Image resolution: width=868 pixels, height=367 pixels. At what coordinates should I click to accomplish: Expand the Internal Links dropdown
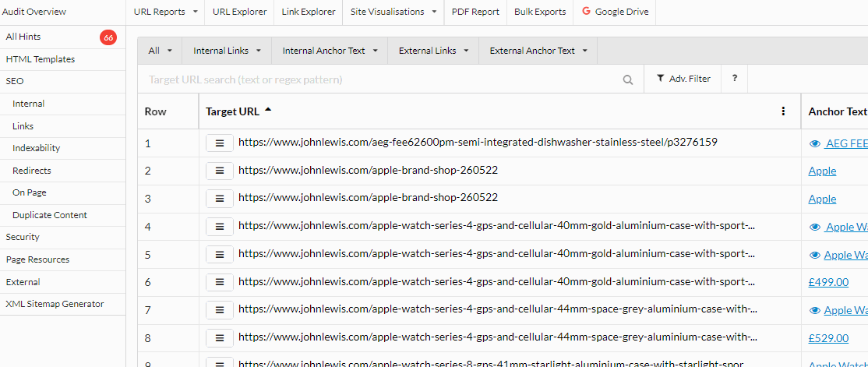tap(227, 51)
